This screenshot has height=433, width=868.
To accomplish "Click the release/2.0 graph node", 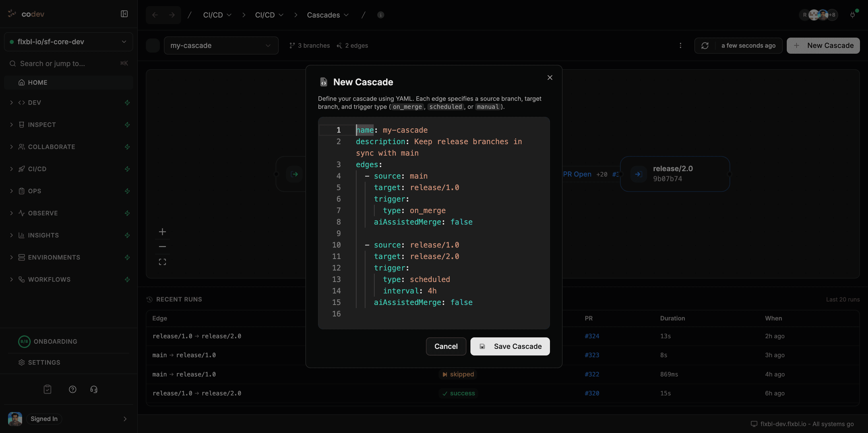I will click(x=675, y=174).
